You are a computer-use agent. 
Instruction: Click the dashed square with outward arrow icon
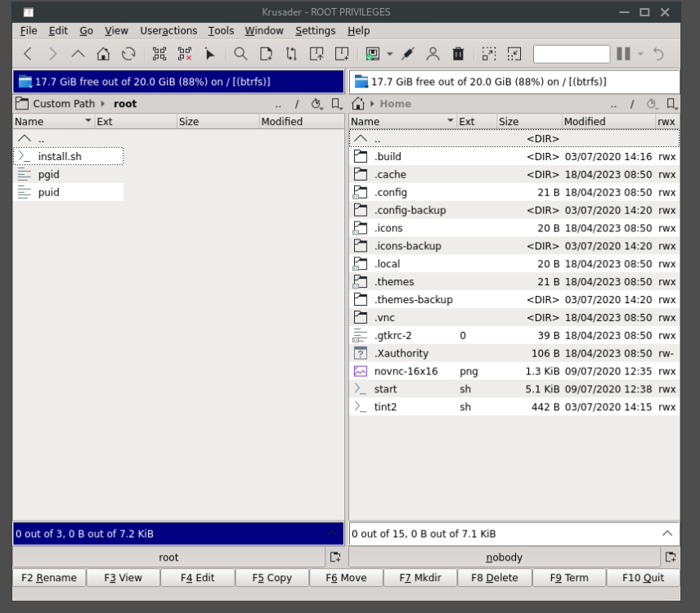[x=489, y=54]
